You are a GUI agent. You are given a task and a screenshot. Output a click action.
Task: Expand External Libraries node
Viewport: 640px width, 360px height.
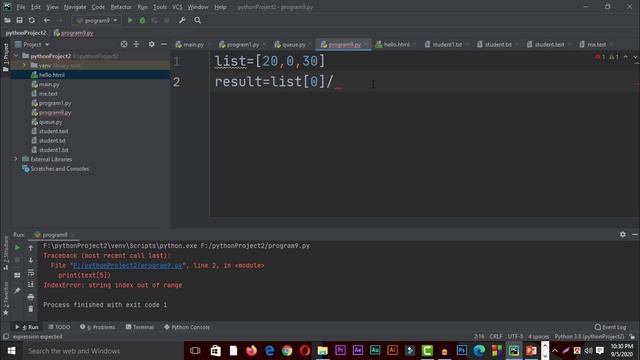click(16, 159)
